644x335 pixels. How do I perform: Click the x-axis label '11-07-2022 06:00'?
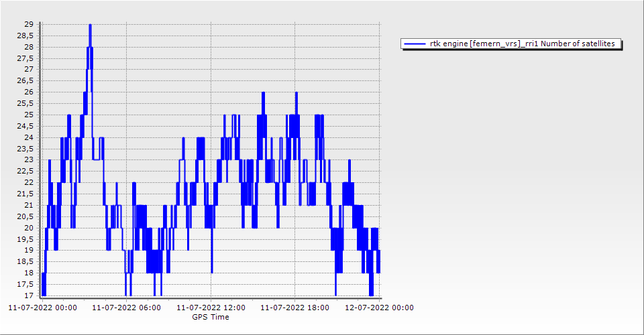126,308
